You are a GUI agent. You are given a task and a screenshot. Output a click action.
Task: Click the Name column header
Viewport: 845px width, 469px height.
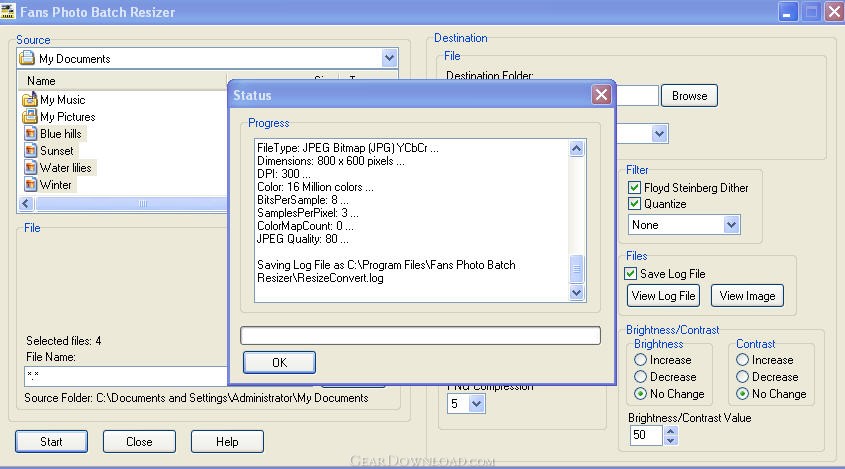click(122, 80)
